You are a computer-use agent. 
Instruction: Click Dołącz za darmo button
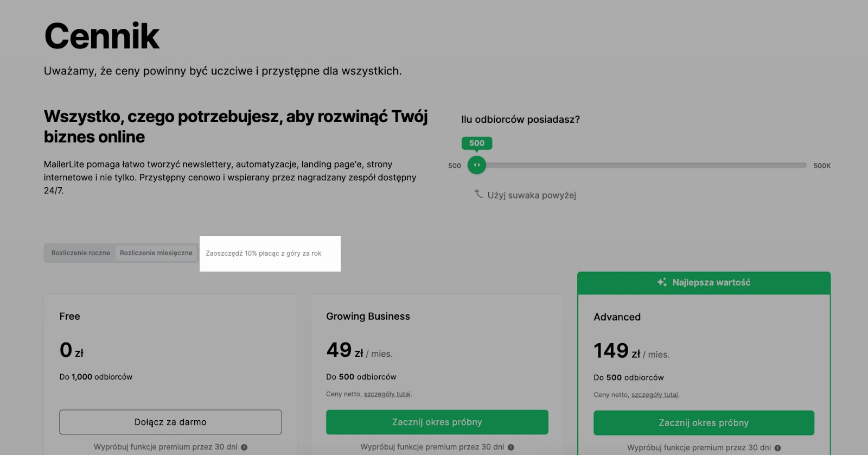click(170, 422)
